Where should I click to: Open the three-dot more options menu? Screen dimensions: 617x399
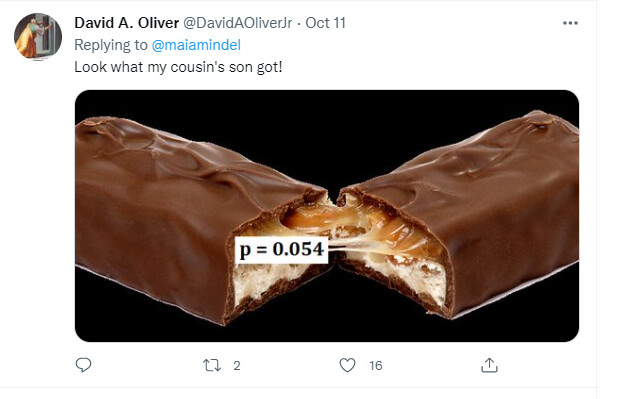coord(570,23)
